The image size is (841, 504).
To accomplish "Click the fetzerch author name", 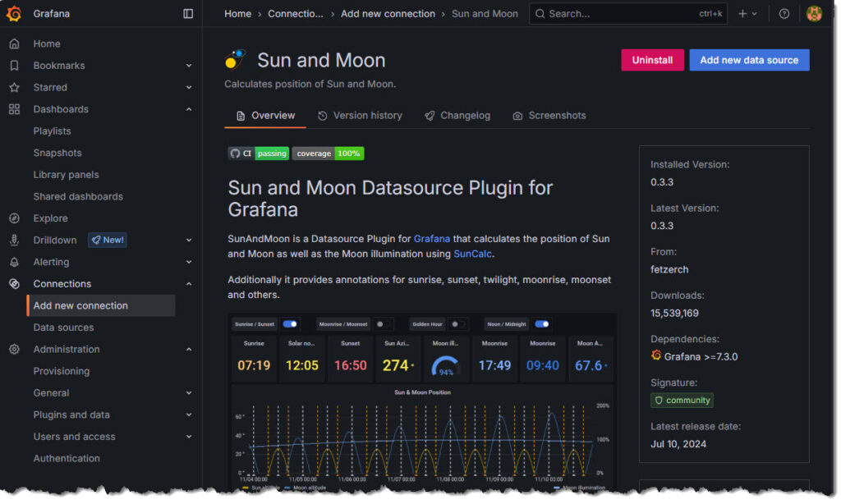I will click(669, 269).
